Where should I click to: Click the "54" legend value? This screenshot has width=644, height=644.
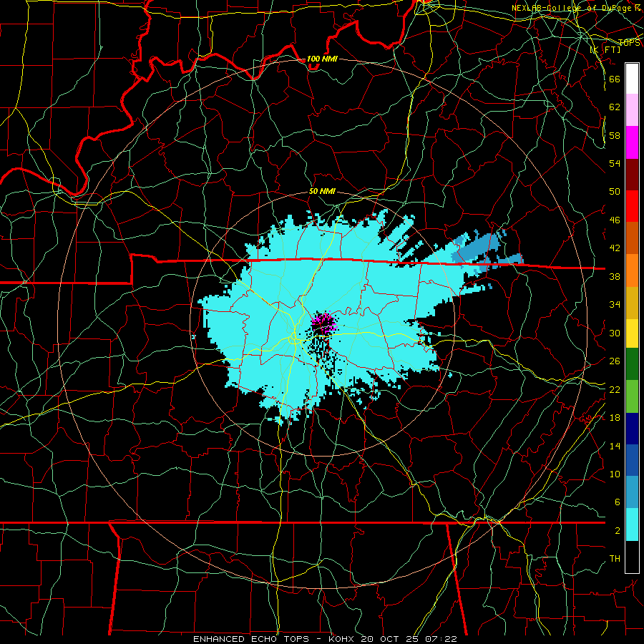coord(615,163)
